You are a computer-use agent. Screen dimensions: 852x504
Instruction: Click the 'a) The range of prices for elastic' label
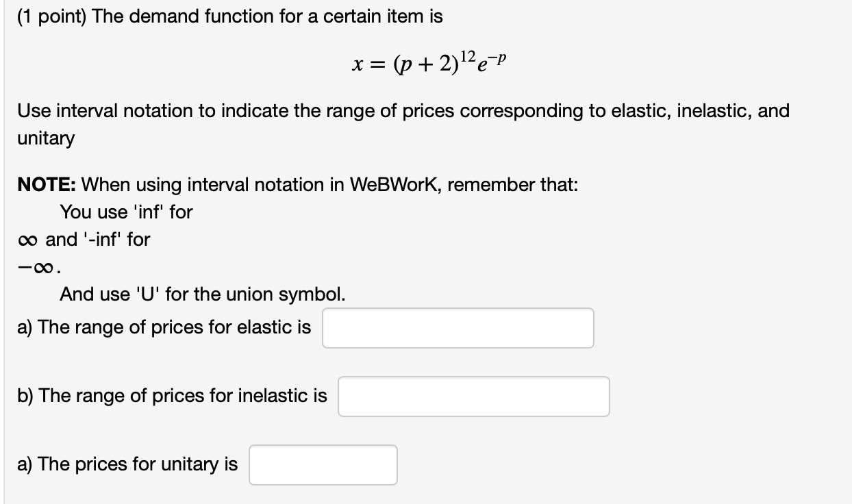[164, 327]
